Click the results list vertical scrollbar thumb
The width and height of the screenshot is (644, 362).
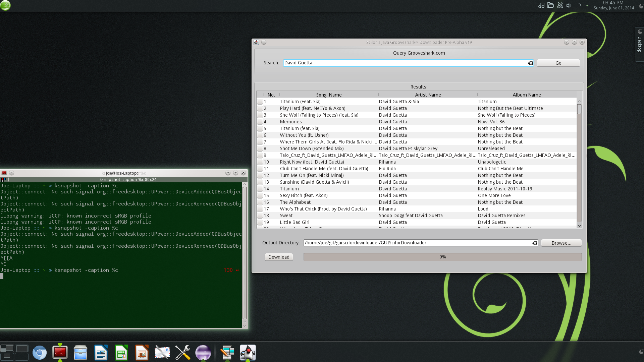(x=579, y=109)
